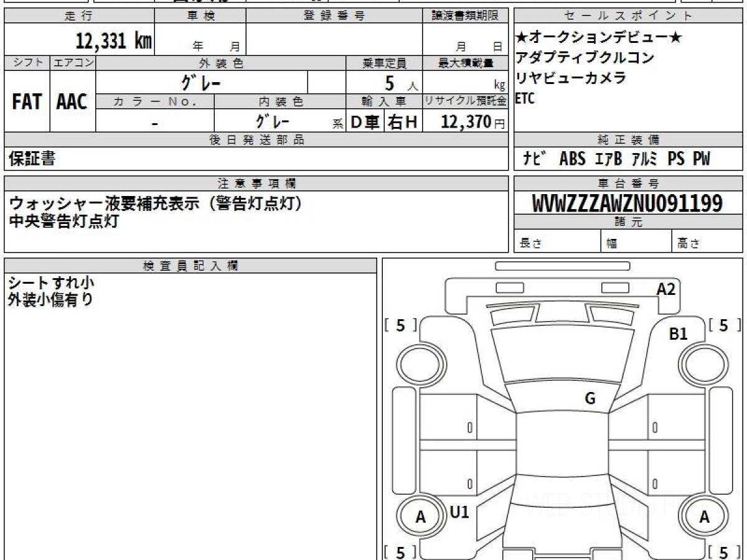Screen dimensions: 747x560
Task: Select the ETC sales point text
Action: (x=525, y=98)
